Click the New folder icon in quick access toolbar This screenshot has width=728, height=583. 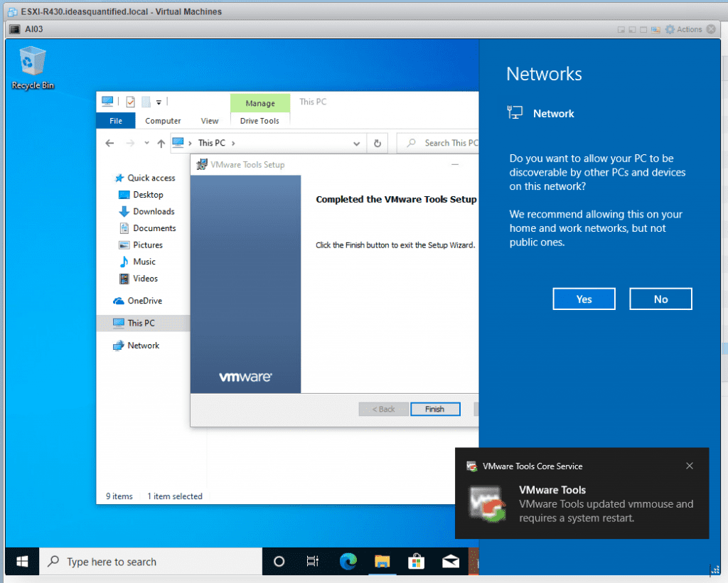pyautogui.click(x=146, y=102)
